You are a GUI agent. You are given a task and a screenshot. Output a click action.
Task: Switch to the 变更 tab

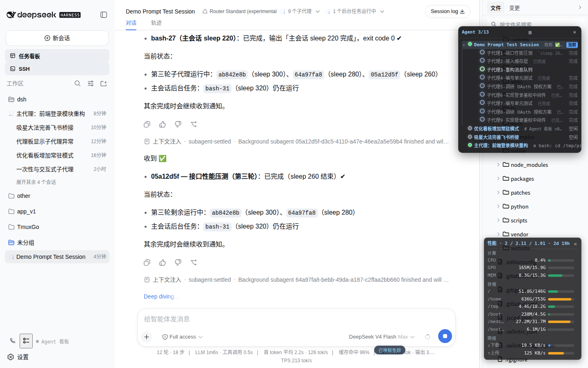click(514, 8)
